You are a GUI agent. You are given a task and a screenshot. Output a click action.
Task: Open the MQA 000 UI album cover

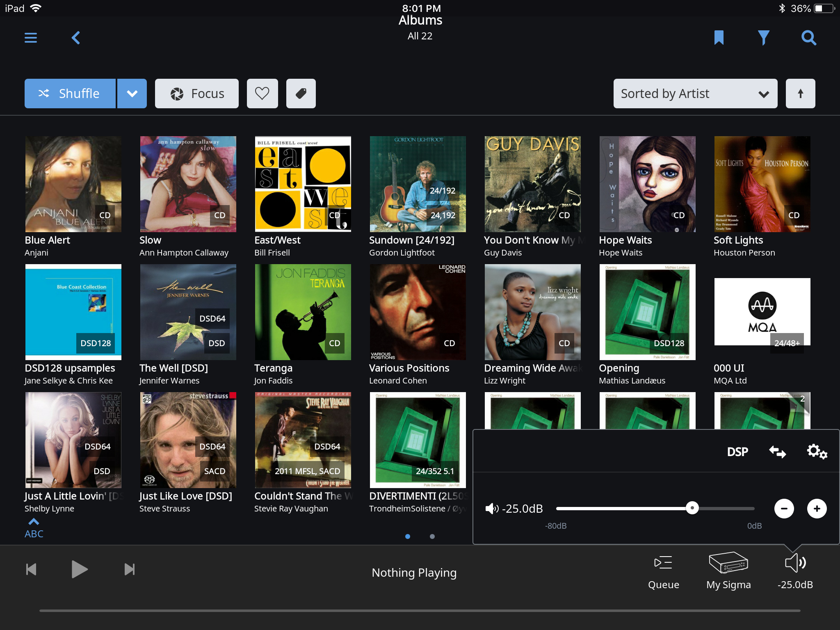pyautogui.click(x=762, y=312)
